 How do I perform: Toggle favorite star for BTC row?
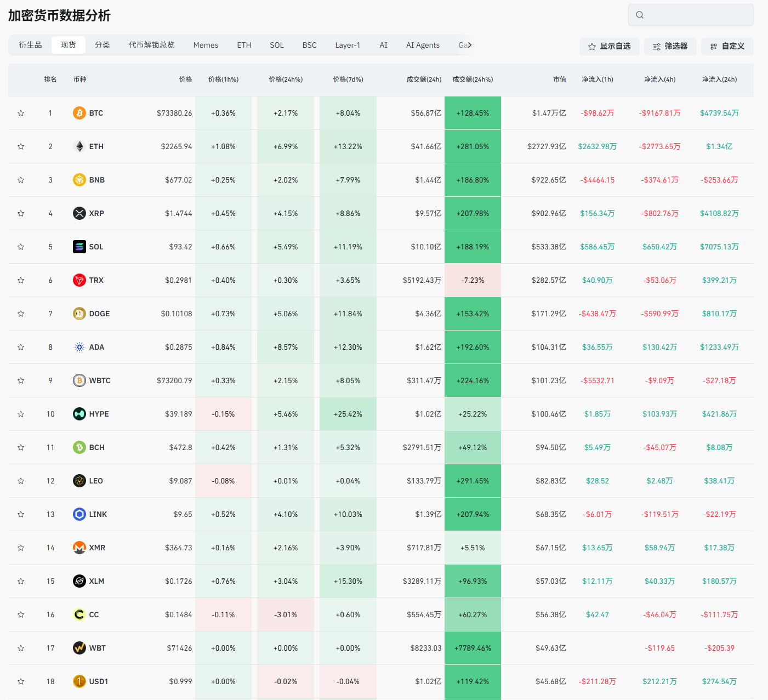tap(21, 113)
